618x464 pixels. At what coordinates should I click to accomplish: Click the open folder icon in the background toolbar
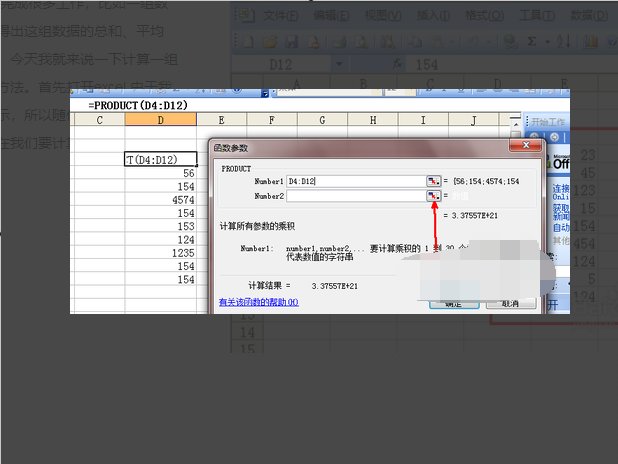click(270, 41)
